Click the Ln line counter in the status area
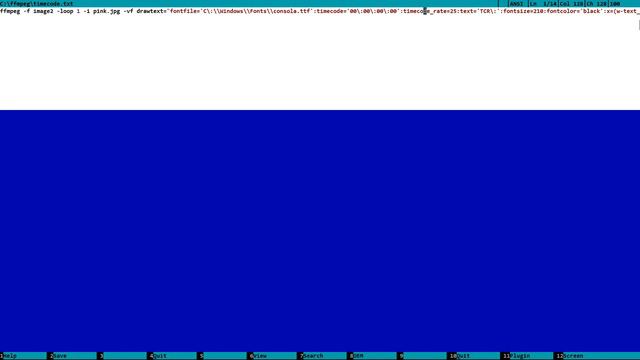This screenshot has height=360, width=640. click(543, 4)
